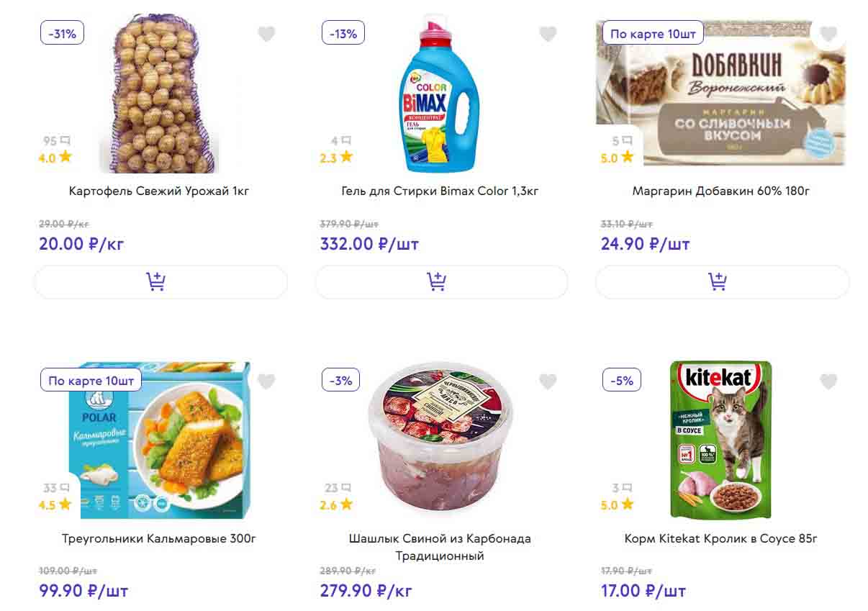868x611 pixels.
Task: Open Картофель Свежий Урожай 1кг product link
Action: [159, 191]
